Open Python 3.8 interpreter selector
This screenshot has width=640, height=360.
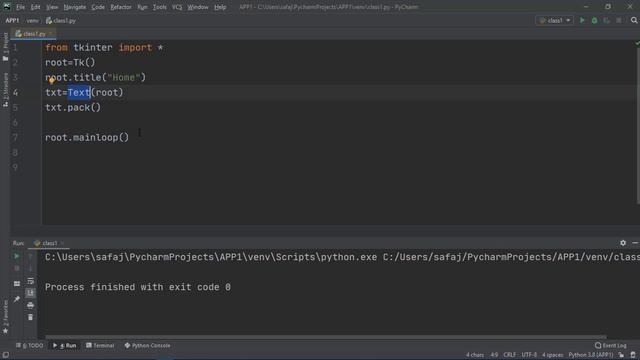tap(591, 355)
